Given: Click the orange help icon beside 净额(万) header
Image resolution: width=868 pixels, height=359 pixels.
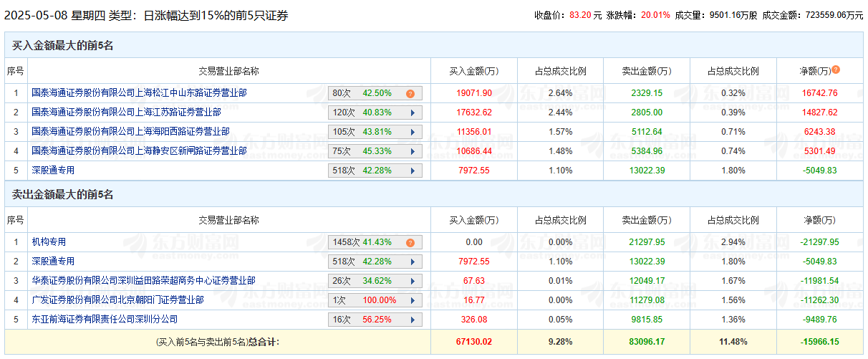Looking at the screenshot, I should pos(836,70).
